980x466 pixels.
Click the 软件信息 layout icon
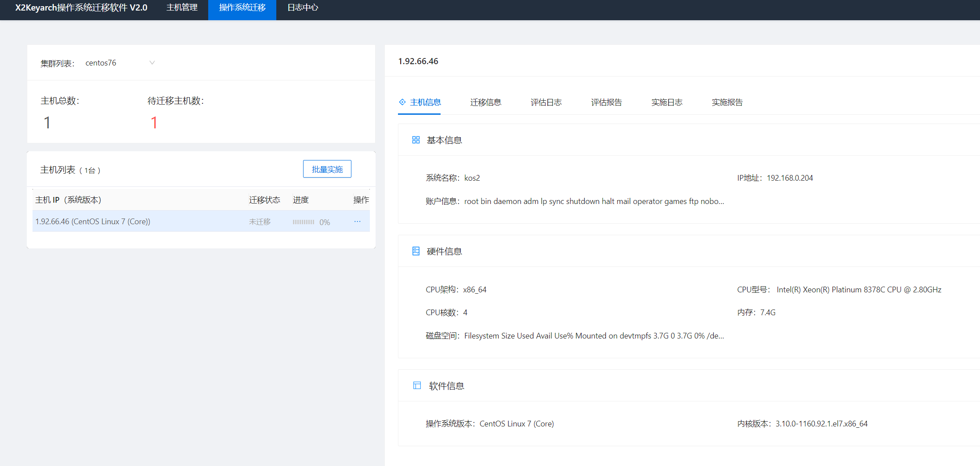[x=417, y=386]
